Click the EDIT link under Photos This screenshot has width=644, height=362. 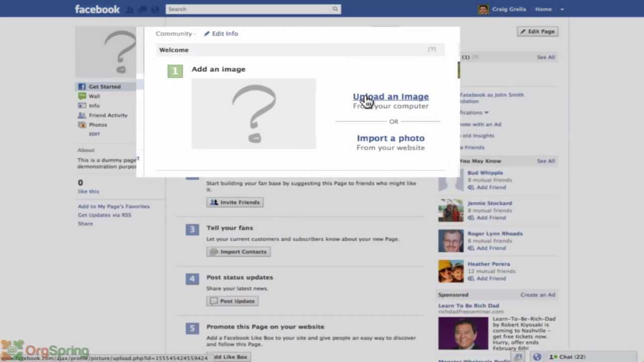95,134
